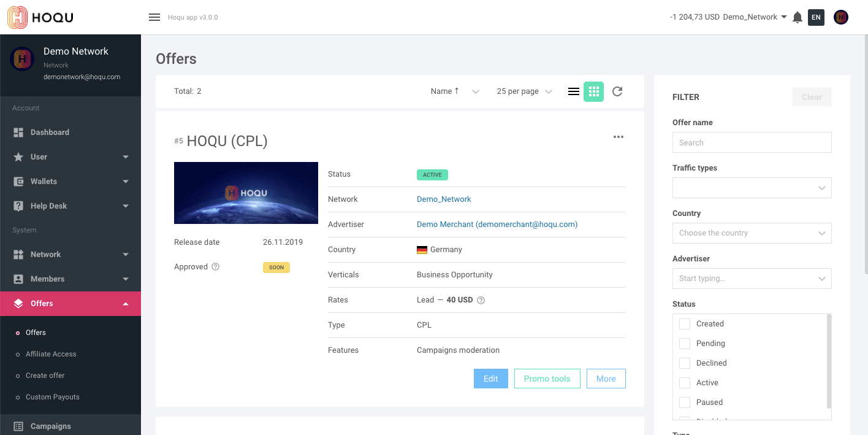868x435 pixels.
Task: Select the grid view icon
Action: tap(593, 91)
